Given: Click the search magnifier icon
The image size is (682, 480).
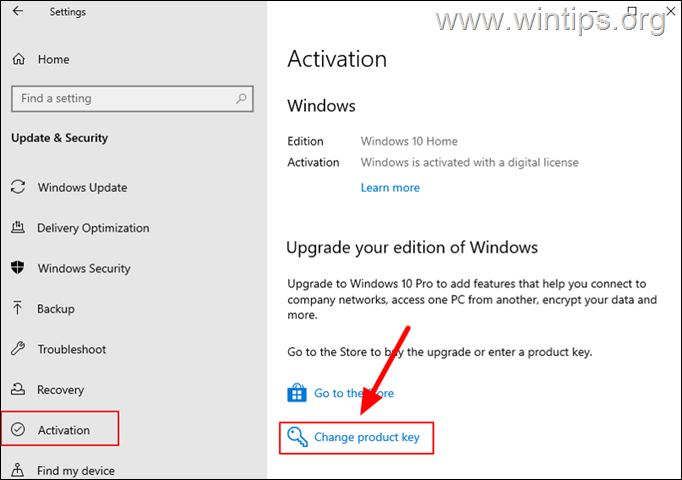Looking at the screenshot, I should 241,99.
